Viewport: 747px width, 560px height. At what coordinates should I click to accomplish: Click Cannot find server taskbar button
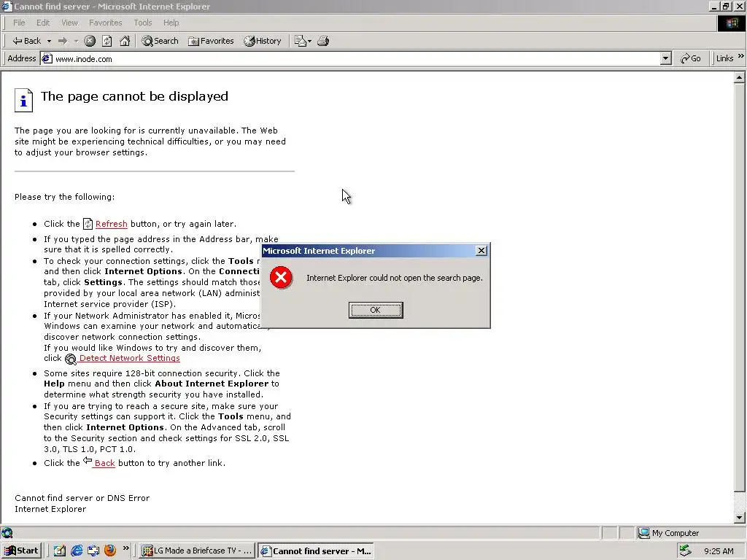pos(315,551)
